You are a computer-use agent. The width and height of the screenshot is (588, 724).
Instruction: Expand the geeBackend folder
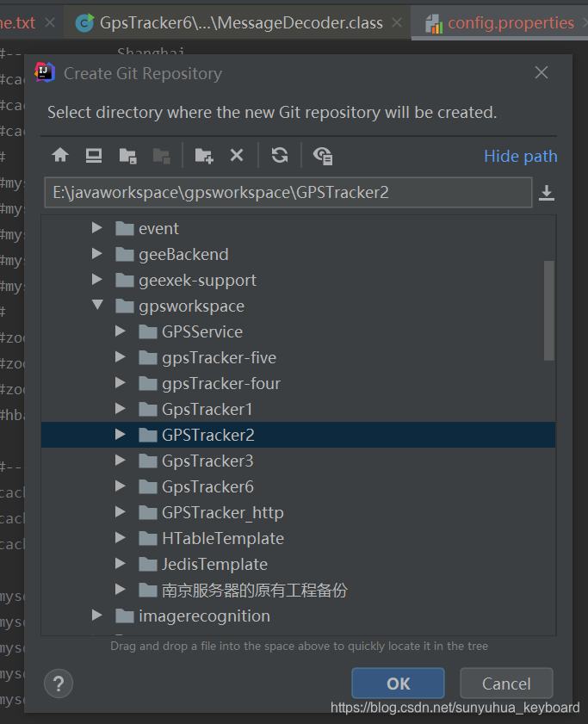(97, 253)
